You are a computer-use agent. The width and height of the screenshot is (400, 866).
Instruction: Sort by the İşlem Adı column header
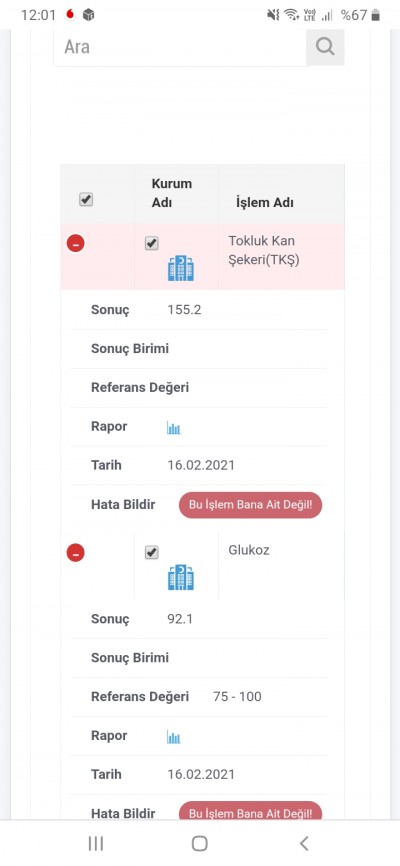[x=265, y=203]
